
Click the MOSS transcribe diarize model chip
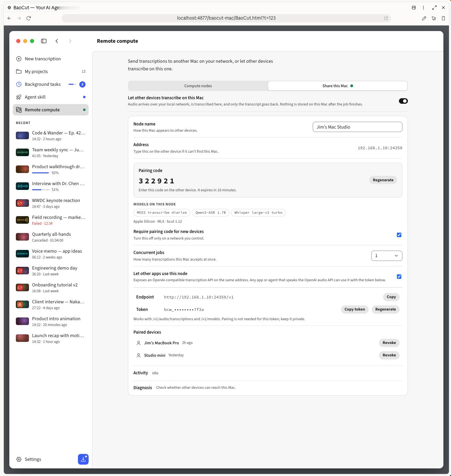click(162, 213)
